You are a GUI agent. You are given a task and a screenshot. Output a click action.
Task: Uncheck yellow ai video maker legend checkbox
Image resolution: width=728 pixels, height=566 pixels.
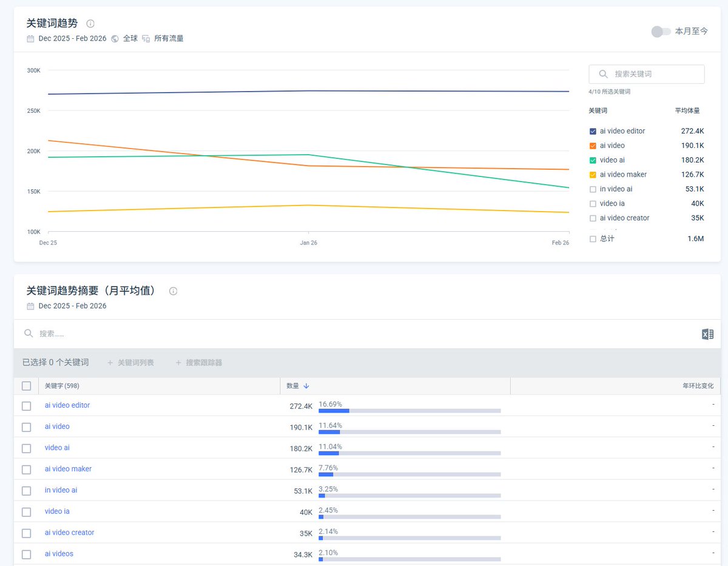coord(593,175)
